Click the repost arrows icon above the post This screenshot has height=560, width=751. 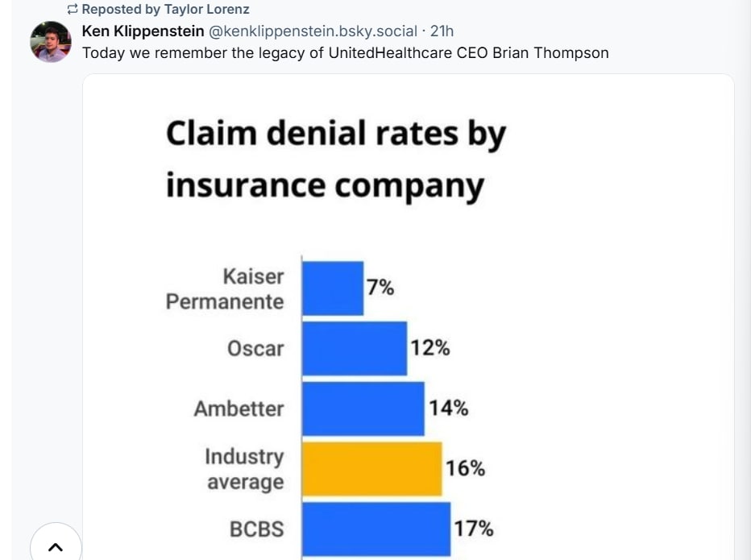click(72, 9)
